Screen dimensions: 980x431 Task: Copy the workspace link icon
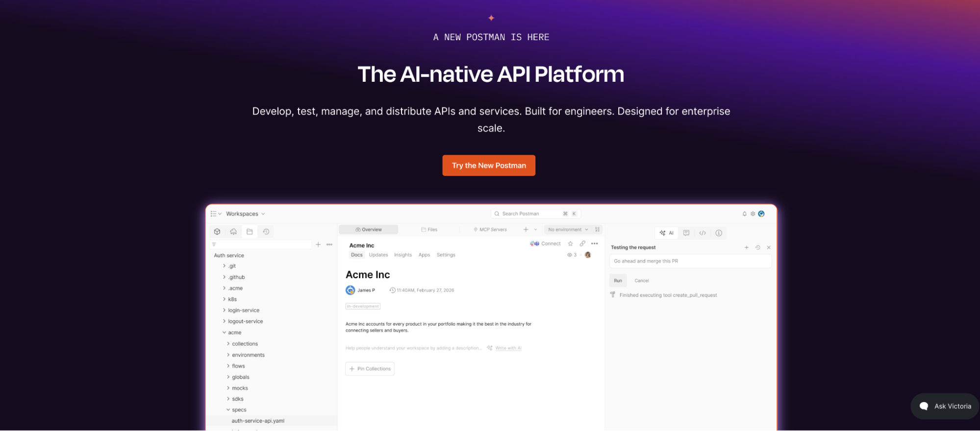pyautogui.click(x=582, y=243)
